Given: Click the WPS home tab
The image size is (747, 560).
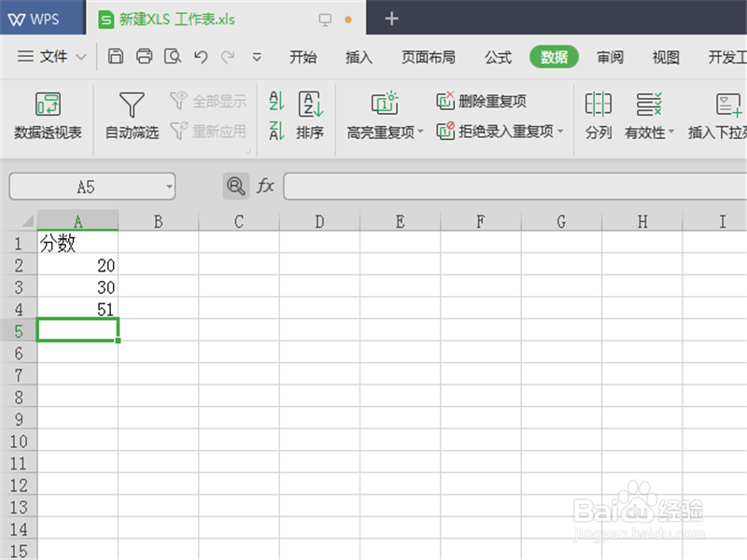Looking at the screenshot, I should click(x=42, y=18).
